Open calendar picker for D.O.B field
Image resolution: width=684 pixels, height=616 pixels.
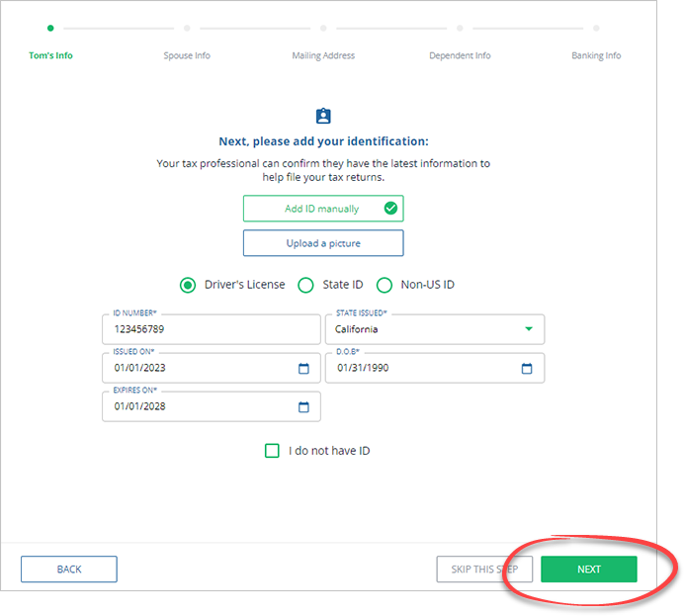coord(527,368)
